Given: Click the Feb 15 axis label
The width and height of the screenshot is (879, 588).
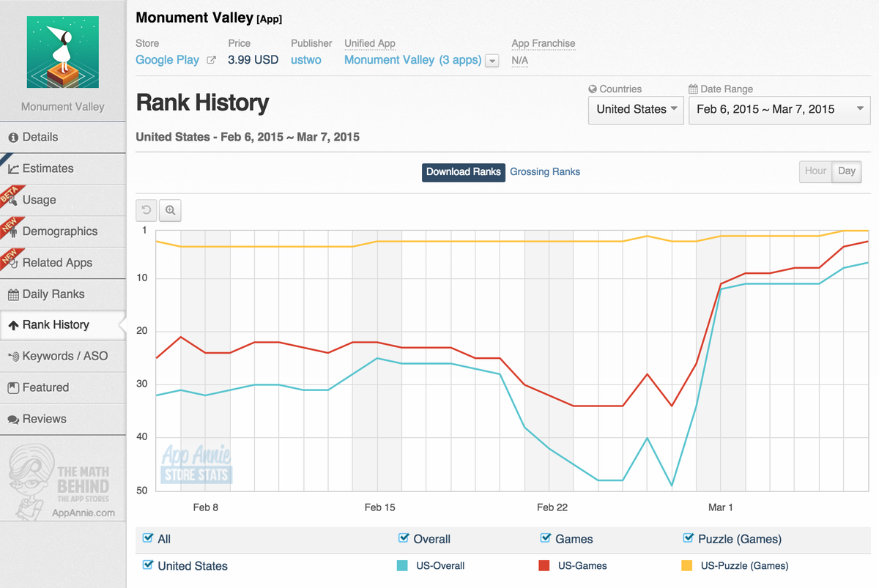Looking at the screenshot, I should (x=379, y=507).
